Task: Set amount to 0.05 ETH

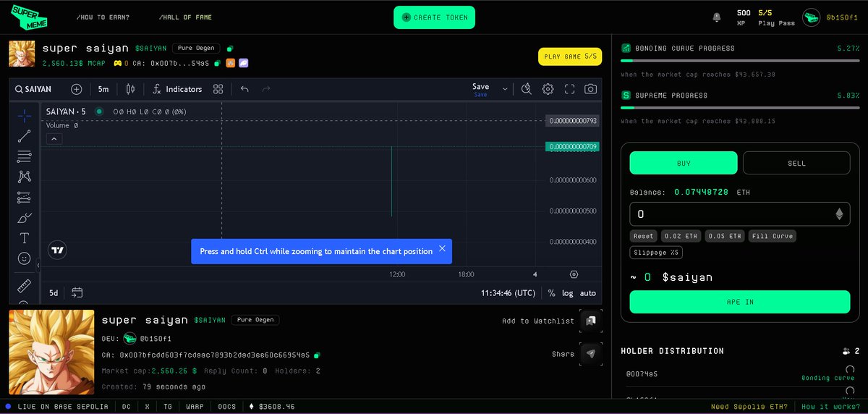Action: 725,236
